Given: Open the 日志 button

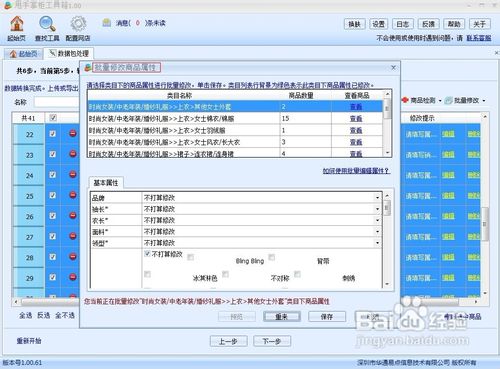Looking at the screenshot, I should click(x=403, y=24).
